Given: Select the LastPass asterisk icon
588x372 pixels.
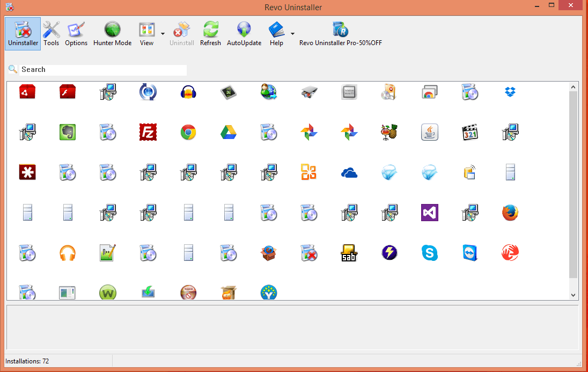Looking at the screenshot, I should 27,172.
